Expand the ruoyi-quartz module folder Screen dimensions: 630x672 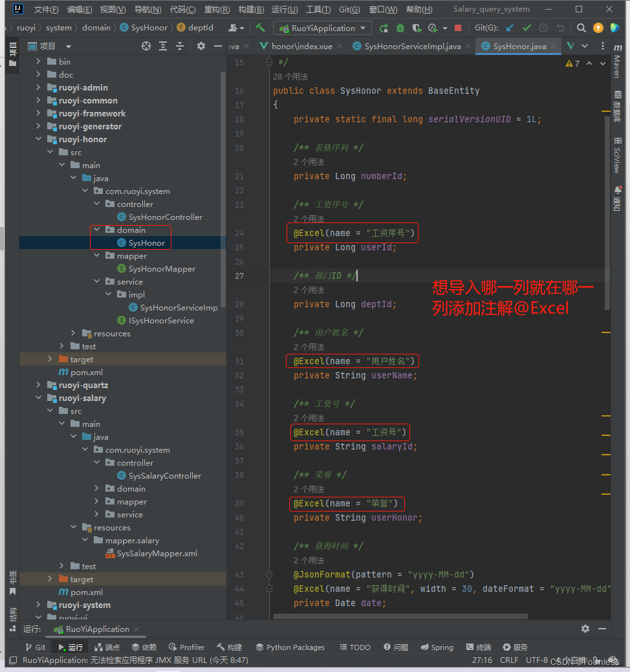38,385
